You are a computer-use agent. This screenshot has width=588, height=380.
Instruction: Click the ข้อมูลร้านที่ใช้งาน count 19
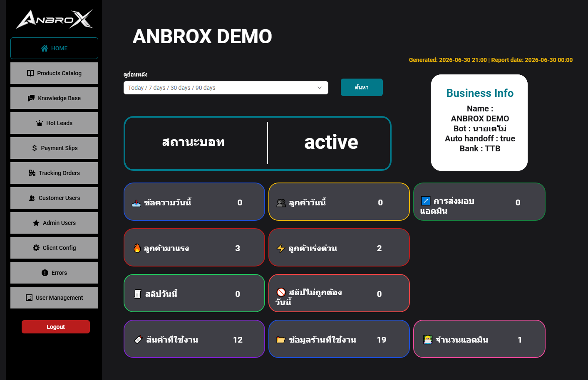(382, 340)
